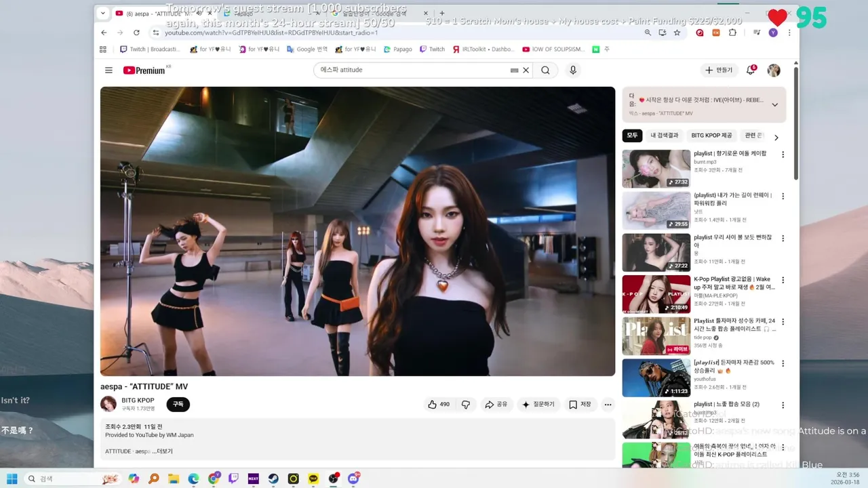Clear the search box text
This screenshot has width=868, height=488.
[526, 70]
